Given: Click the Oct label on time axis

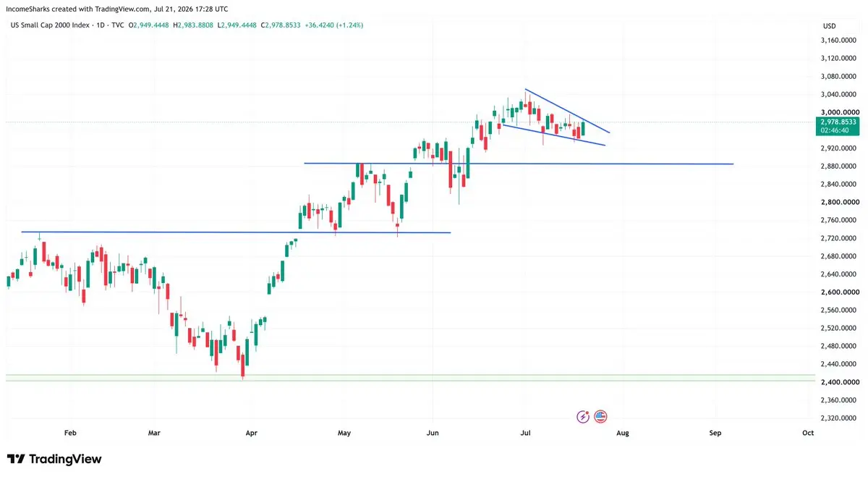Looking at the screenshot, I should (808, 433).
